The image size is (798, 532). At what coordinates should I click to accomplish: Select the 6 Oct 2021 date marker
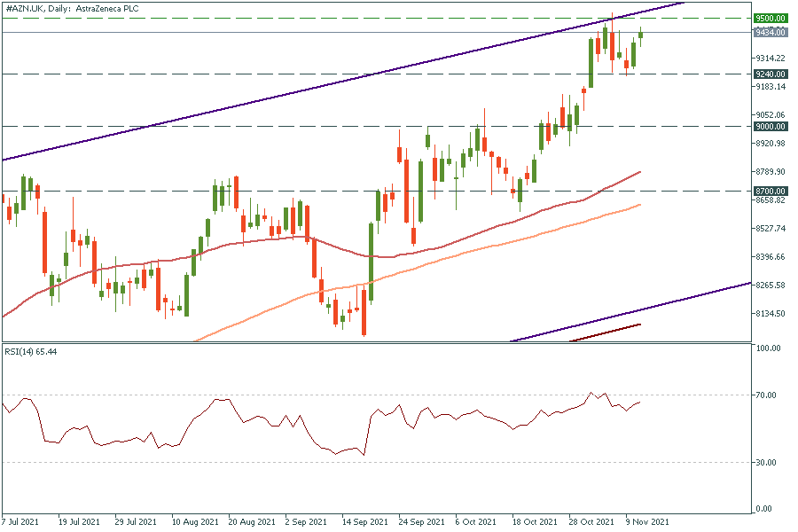(x=476, y=523)
